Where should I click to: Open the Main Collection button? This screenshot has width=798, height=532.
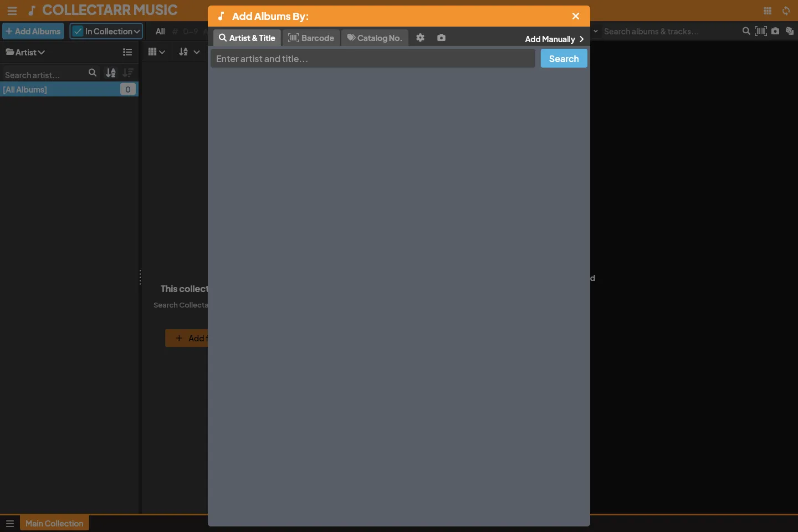click(x=54, y=524)
